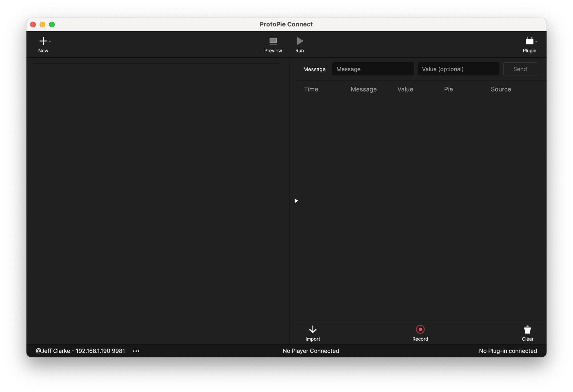Click the Message column header
The height and width of the screenshot is (392, 573).
click(363, 89)
